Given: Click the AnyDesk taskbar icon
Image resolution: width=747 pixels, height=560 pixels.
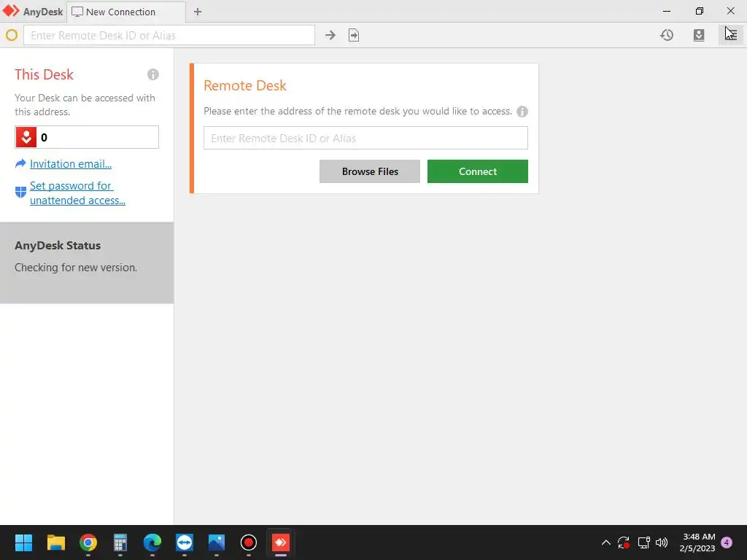Looking at the screenshot, I should pyautogui.click(x=281, y=542).
